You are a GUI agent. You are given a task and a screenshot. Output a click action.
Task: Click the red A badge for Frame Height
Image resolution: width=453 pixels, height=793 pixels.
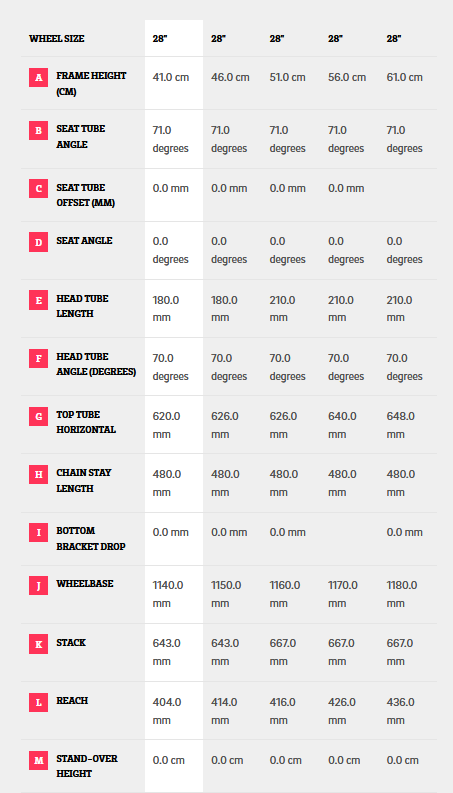[38, 77]
